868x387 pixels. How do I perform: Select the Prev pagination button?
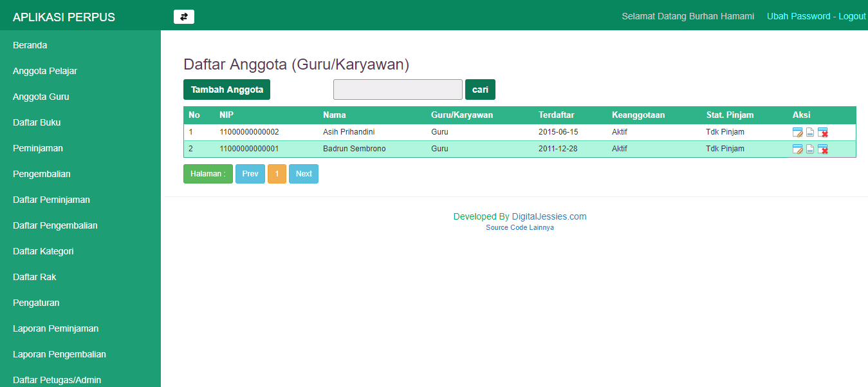(x=250, y=174)
